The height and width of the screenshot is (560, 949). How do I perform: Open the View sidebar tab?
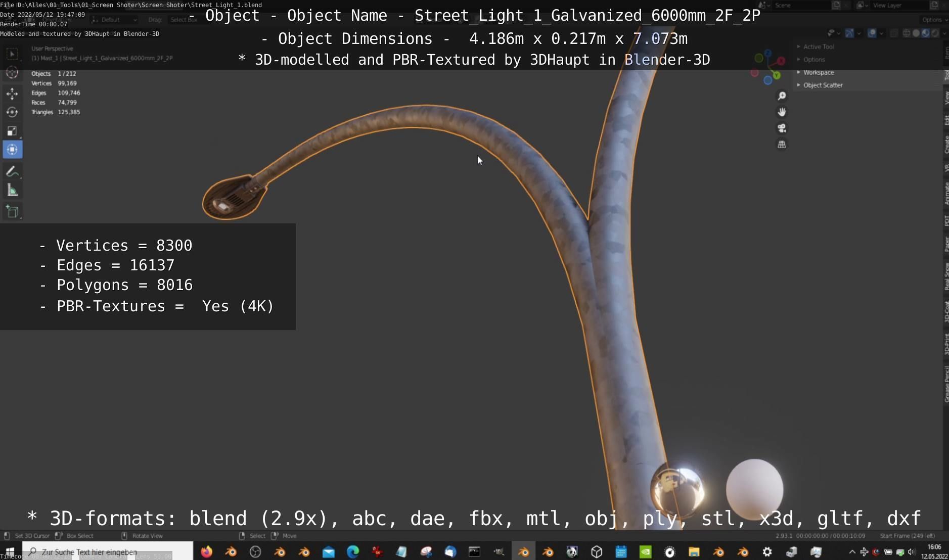(946, 98)
